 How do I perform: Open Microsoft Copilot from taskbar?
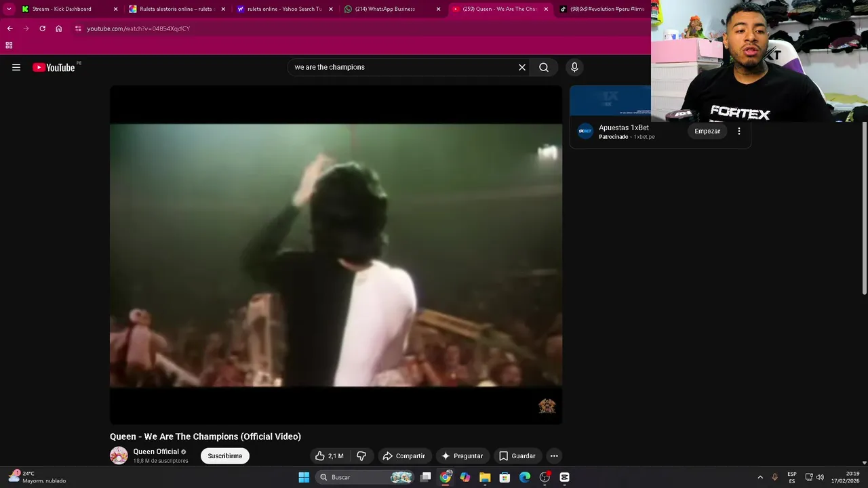[x=465, y=477]
